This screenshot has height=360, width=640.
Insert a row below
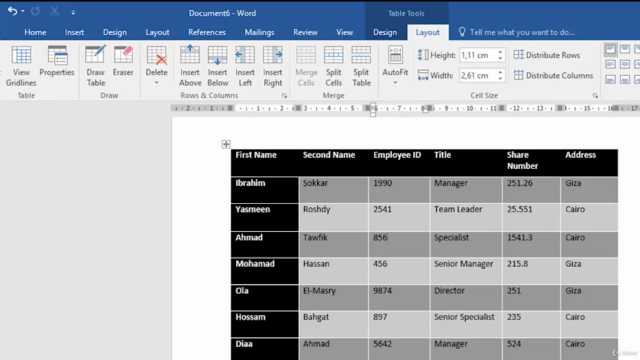[218, 66]
